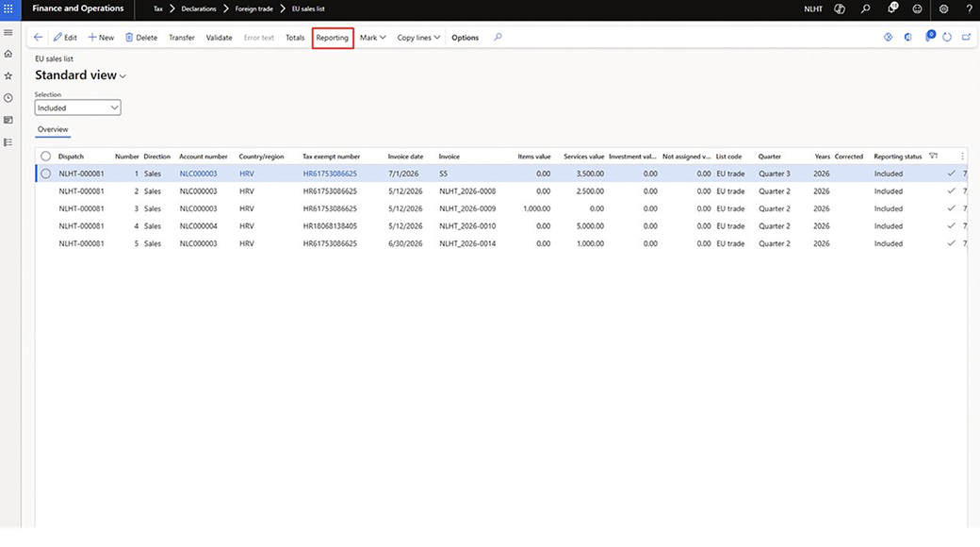The image size is (980, 547).
Task: Open HRV country link in first row
Action: 247,174
